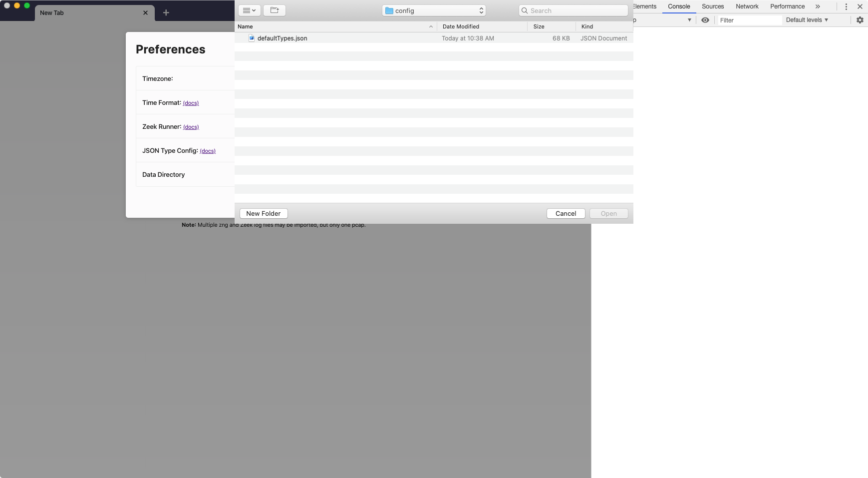This screenshot has height=478, width=868.
Task: Switch to the Network panel
Action: pyautogui.click(x=747, y=6)
